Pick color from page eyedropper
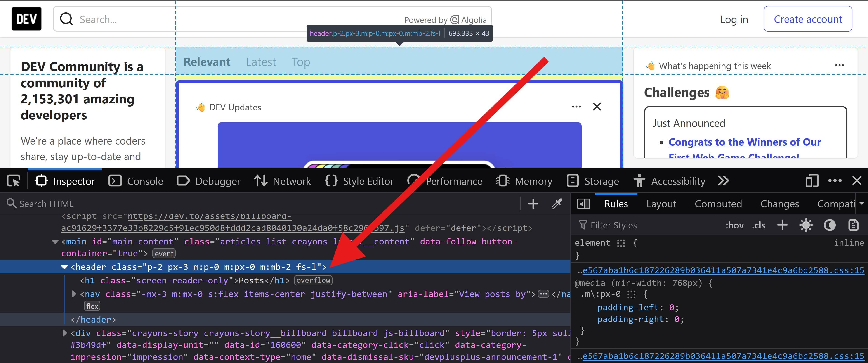 click(x=557, y=204)
